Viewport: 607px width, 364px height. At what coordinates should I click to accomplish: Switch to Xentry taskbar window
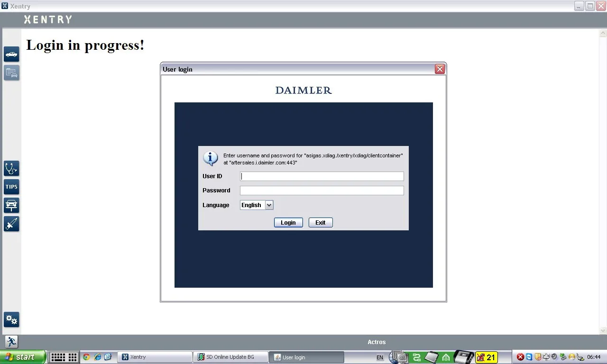(155, 357)
